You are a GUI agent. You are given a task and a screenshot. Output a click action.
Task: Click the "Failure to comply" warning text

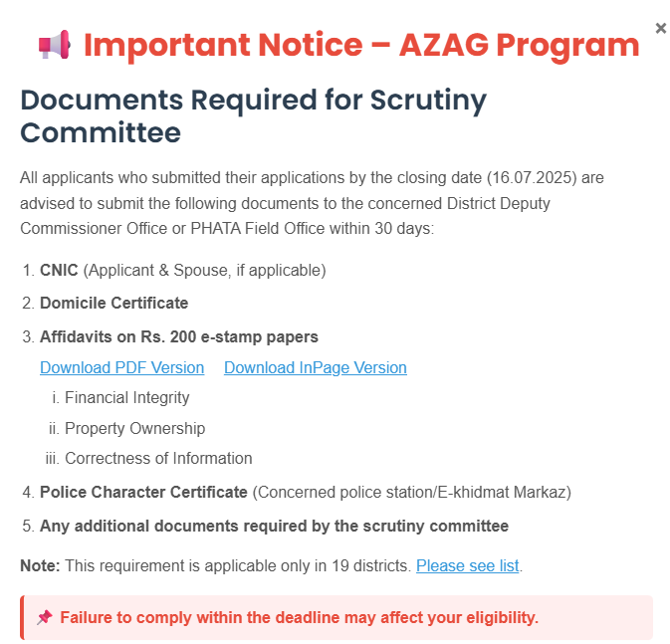(299, 618)
